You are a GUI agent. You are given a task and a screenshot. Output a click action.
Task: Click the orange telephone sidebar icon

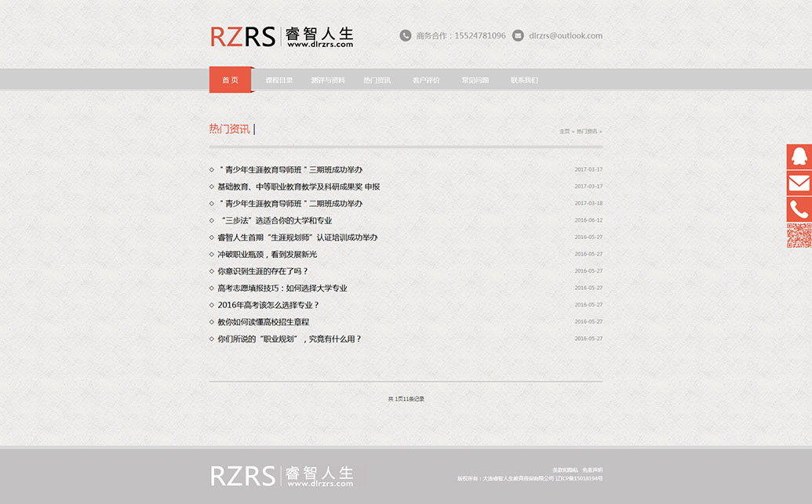(x=799, y=209)
